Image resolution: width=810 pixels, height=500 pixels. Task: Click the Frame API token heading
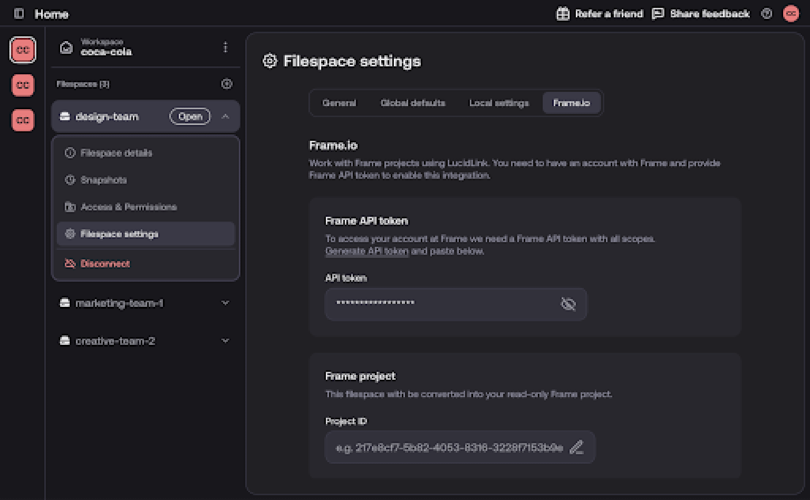click(366, 221)
